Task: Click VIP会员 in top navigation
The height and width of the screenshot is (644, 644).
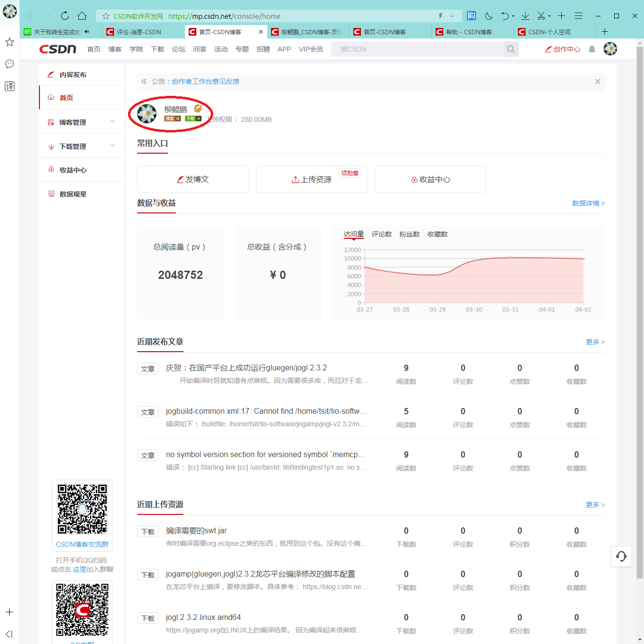Action: (311, 49)
